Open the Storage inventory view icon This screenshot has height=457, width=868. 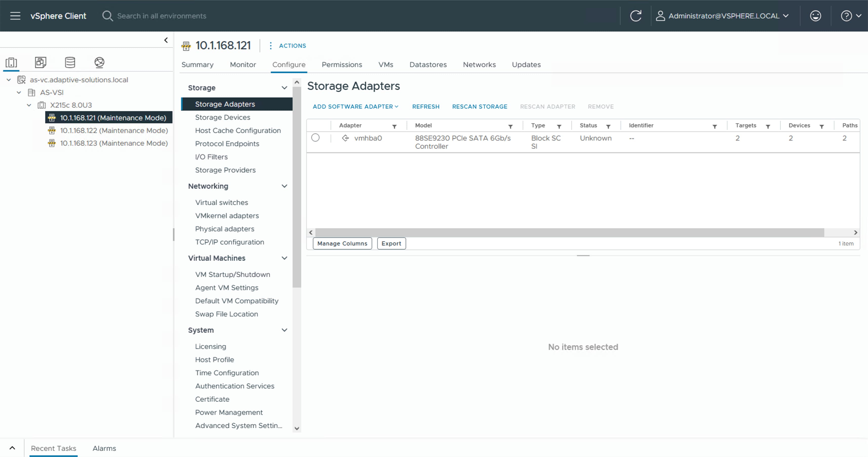coord(70,62)
